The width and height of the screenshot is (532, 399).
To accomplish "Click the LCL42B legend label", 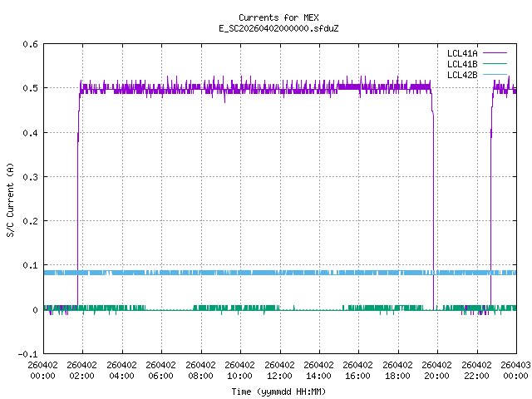I will click(x=461, y=75).
